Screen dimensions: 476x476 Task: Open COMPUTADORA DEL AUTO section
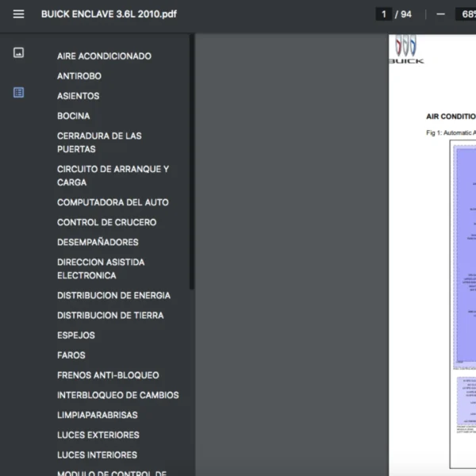[113, 202]
